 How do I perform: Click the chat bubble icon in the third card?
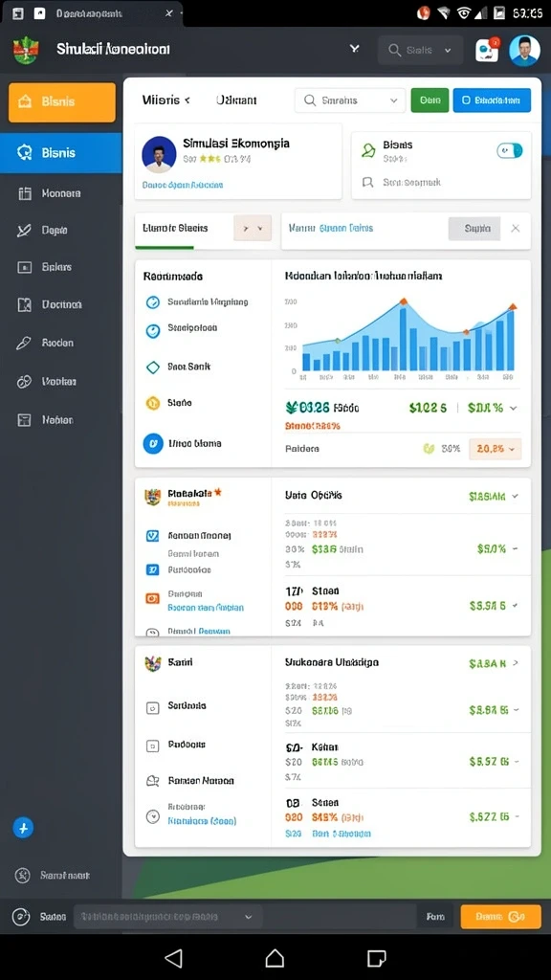click(152, 781)
